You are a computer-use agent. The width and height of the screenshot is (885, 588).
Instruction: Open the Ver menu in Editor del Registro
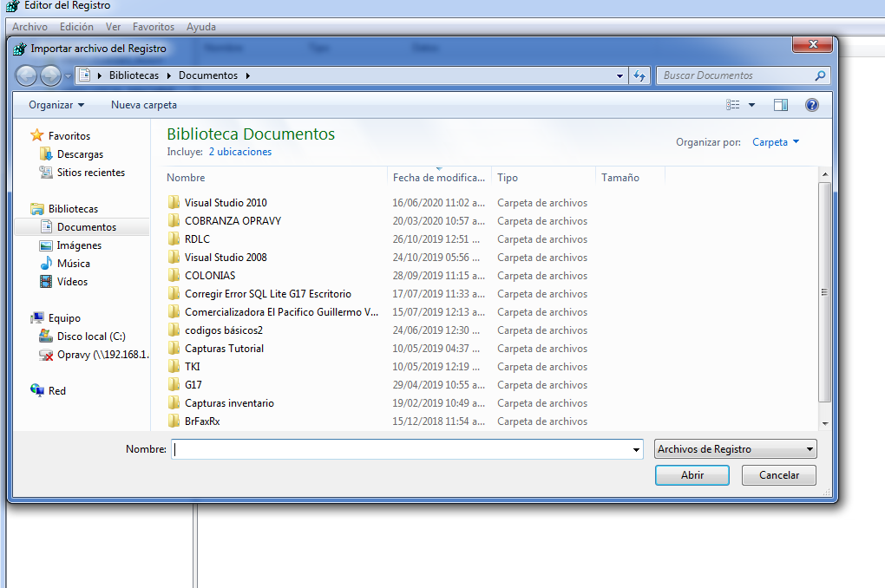113,27
